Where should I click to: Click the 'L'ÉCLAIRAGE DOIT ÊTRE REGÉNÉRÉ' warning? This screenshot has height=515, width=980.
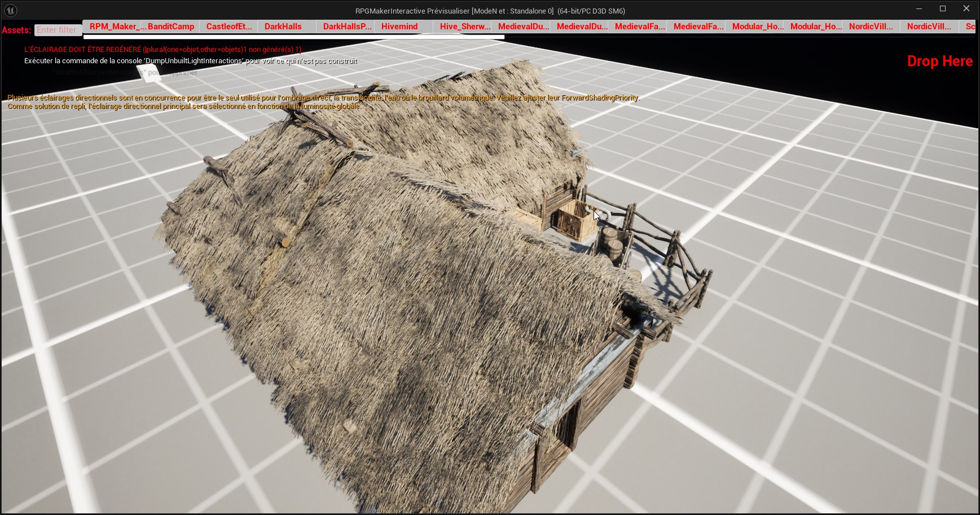coord(162,50)
